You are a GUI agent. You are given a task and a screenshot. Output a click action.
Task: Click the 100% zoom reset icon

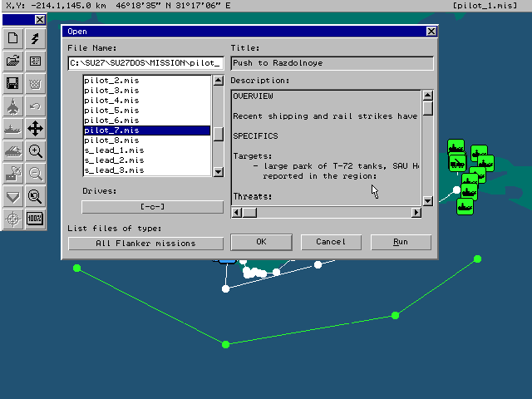coord(36,219)
